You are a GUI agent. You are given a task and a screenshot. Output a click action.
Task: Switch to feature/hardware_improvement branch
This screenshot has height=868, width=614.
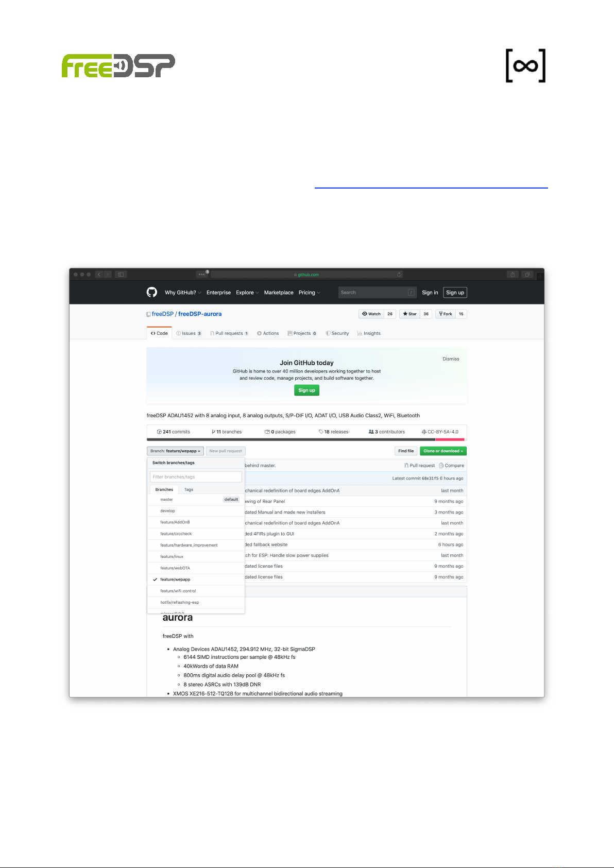point(196,545)
